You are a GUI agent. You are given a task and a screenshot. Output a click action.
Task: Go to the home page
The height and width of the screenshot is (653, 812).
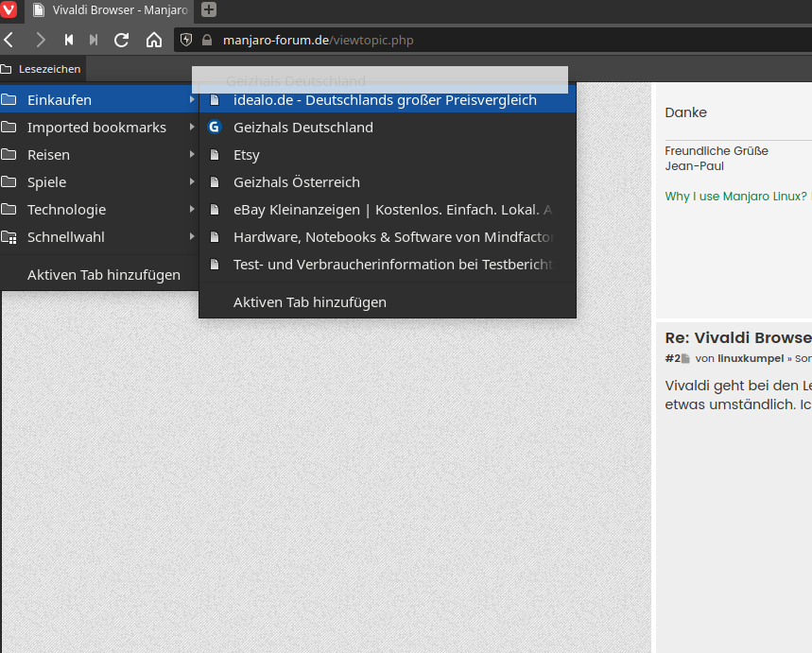coord(154,40)
